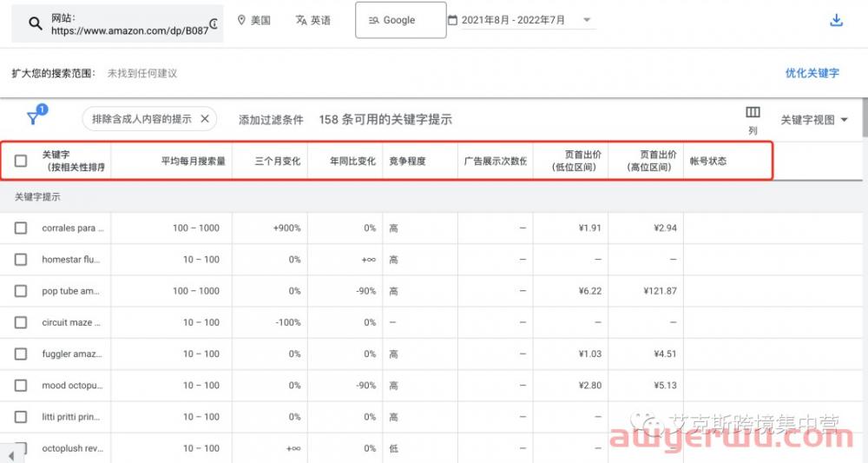Screen dimensions: 868x463
Task: Open the homestar flu keyword text
Action: [x=71, y=259]
